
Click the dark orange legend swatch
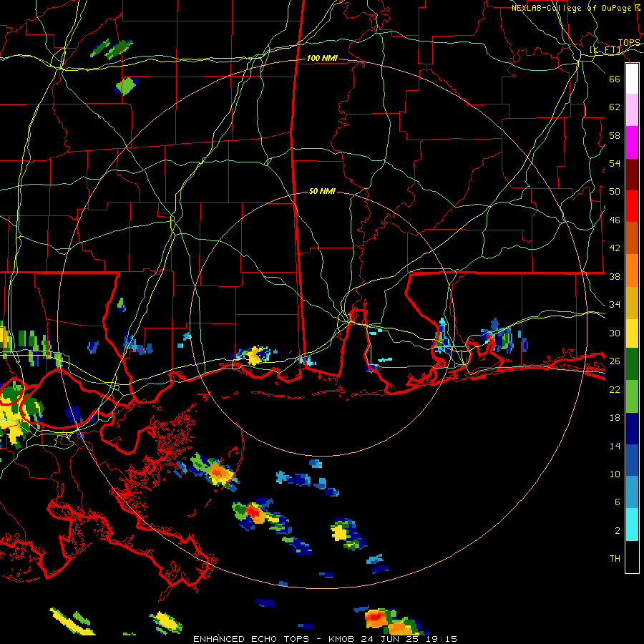[632, 238]
